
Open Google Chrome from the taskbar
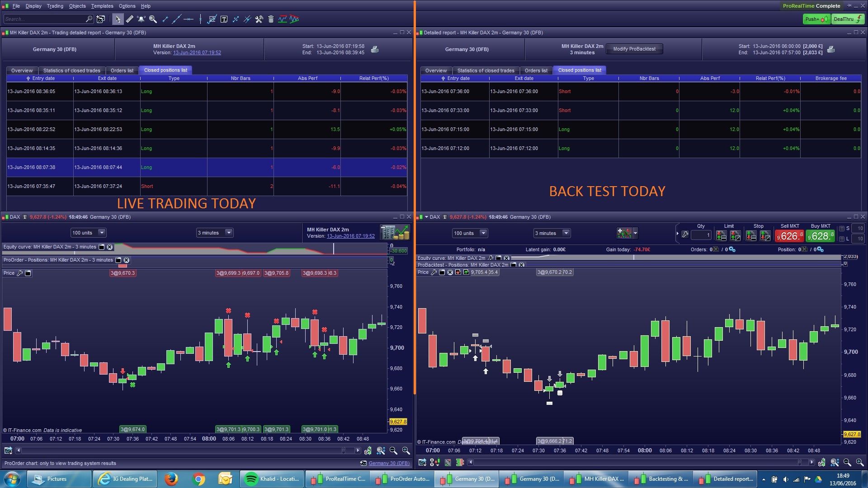pyautogui.click(x=198, y=479)
